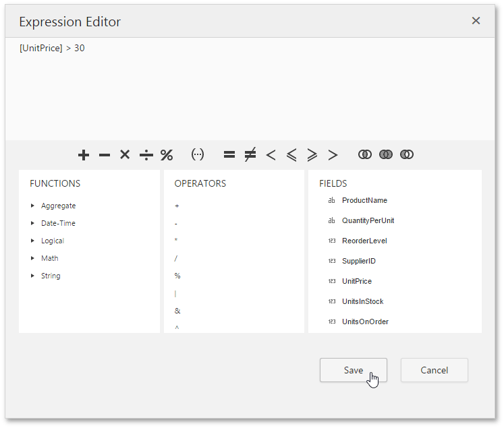Click the Cancel button
Screen dimensions: 504x428
tap(434, 370)
